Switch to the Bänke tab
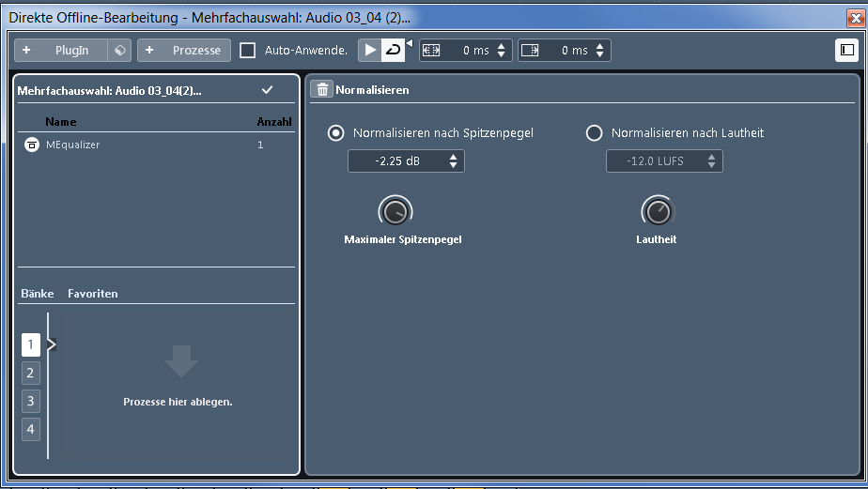868x489 pixels. [38, 294]
